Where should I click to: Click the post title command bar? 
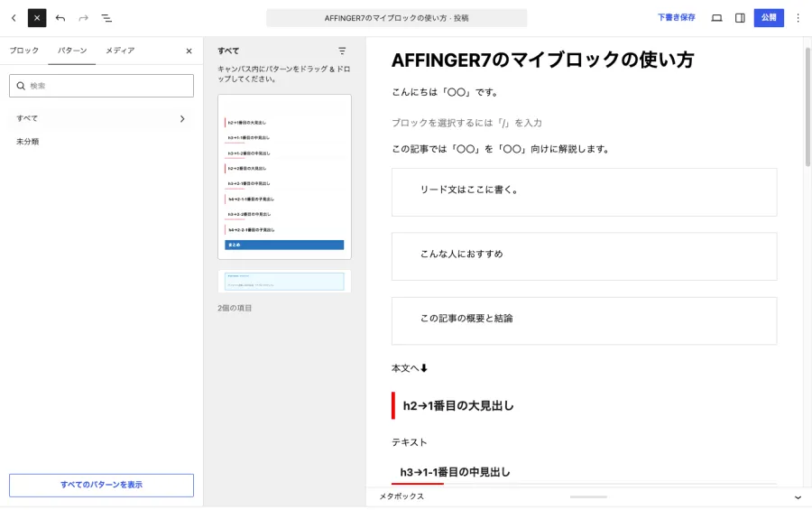pos(397,18)
